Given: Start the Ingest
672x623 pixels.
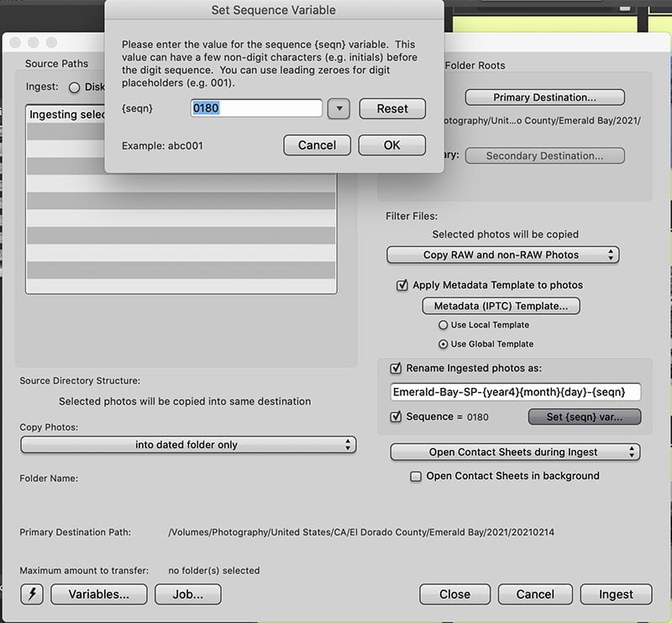Looking at the screenshot, I should coord(616,594).
